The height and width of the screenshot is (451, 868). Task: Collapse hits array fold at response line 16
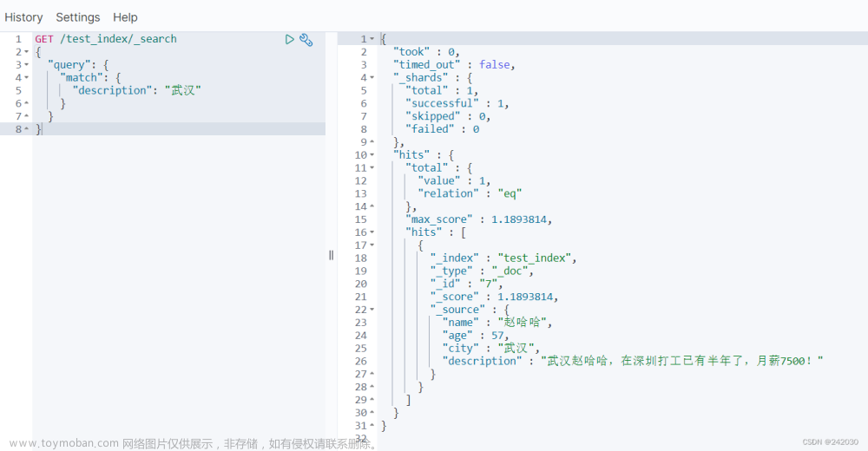coord(372,232)
